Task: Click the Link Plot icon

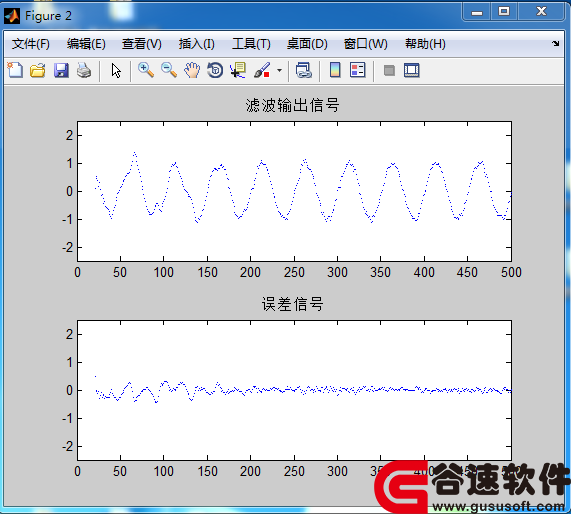Action: (303, 70)
